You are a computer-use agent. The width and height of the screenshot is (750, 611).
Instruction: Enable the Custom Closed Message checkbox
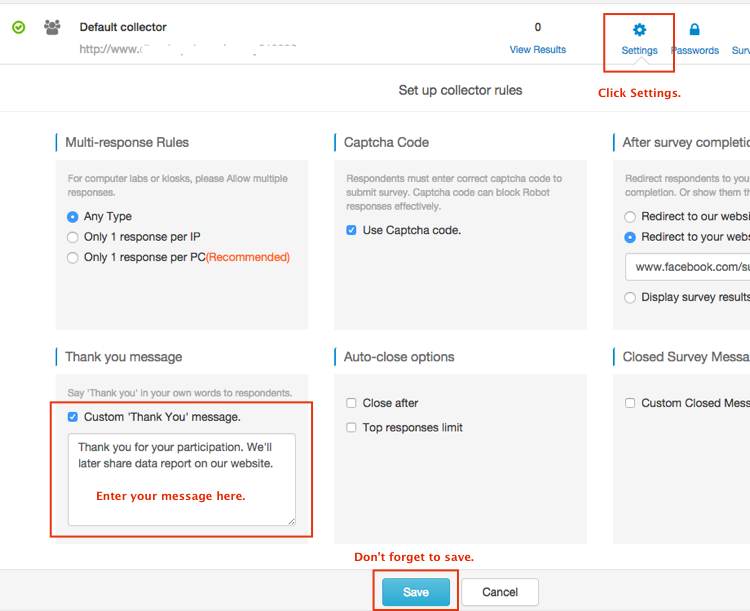point(630,403)
